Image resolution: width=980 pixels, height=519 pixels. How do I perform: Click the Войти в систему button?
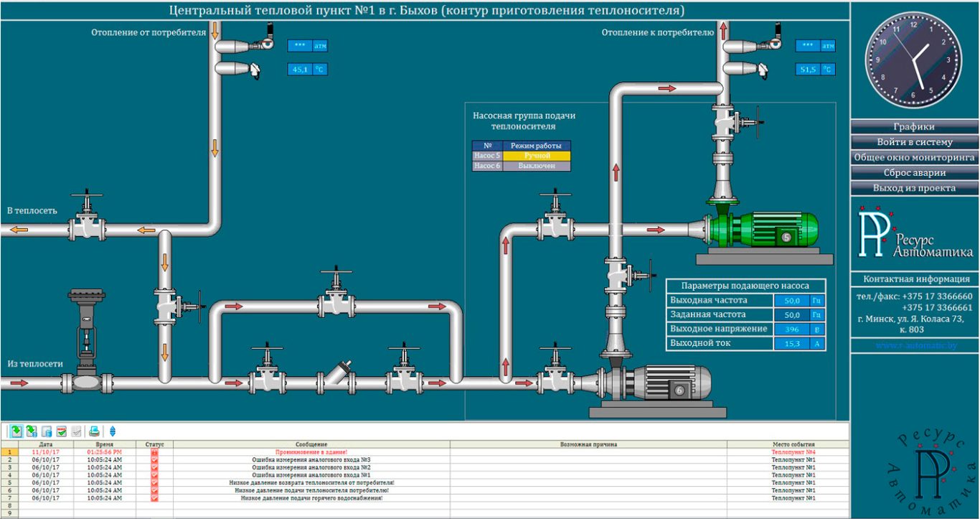[914, 142]
